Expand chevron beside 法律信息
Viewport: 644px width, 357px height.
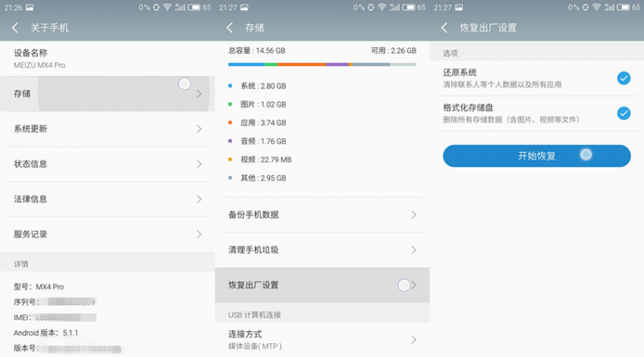click(199, 199)
